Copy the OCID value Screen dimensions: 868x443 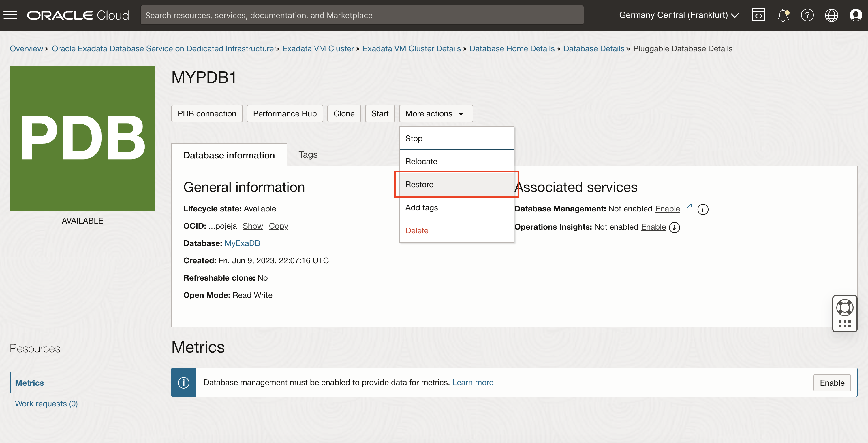[278, 226]
